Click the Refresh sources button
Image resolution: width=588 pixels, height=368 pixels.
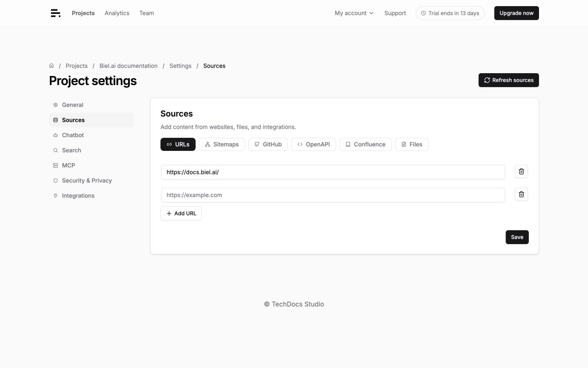pyautogui.click(x=509, y=80)
